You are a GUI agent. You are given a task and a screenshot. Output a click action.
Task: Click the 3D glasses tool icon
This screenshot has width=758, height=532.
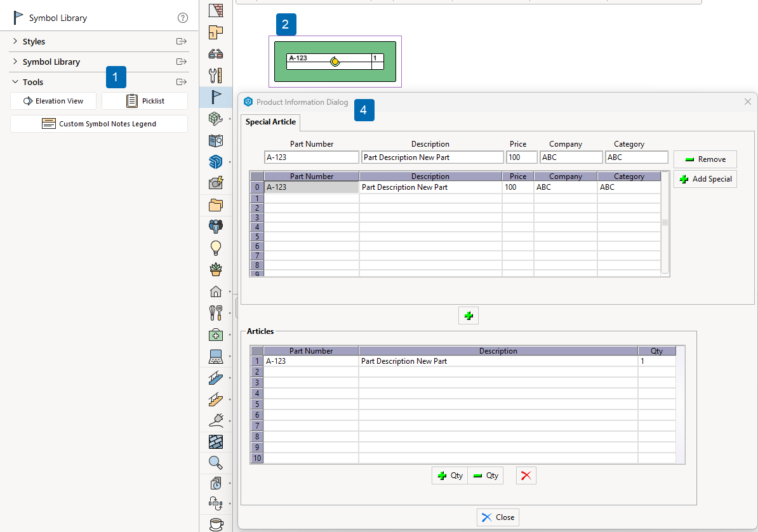click(x=216, y=54)
